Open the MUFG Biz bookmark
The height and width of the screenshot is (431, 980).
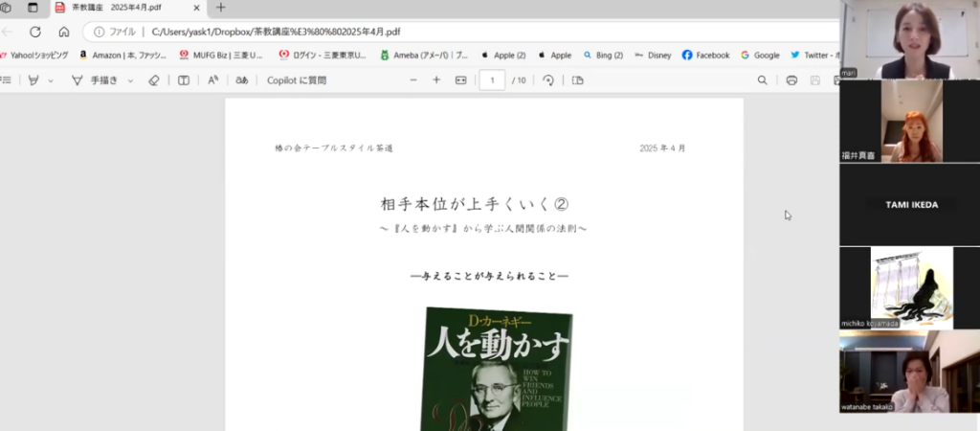221,55
